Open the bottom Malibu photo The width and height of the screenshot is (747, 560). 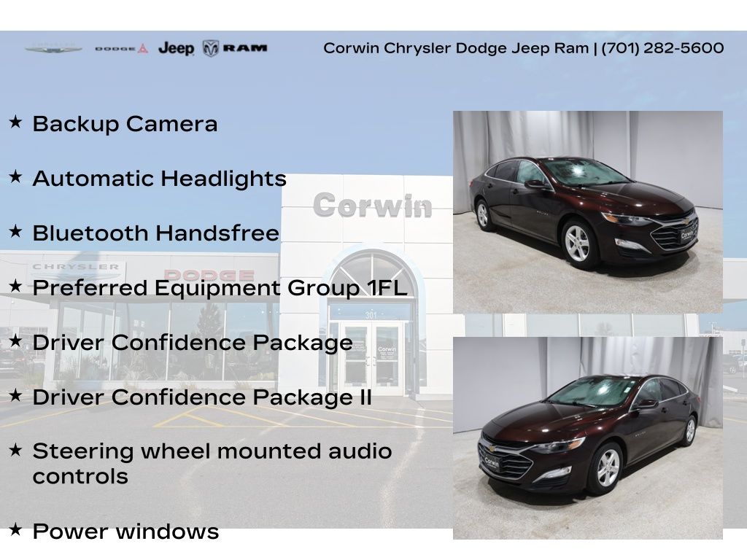[x=587, y=437]
